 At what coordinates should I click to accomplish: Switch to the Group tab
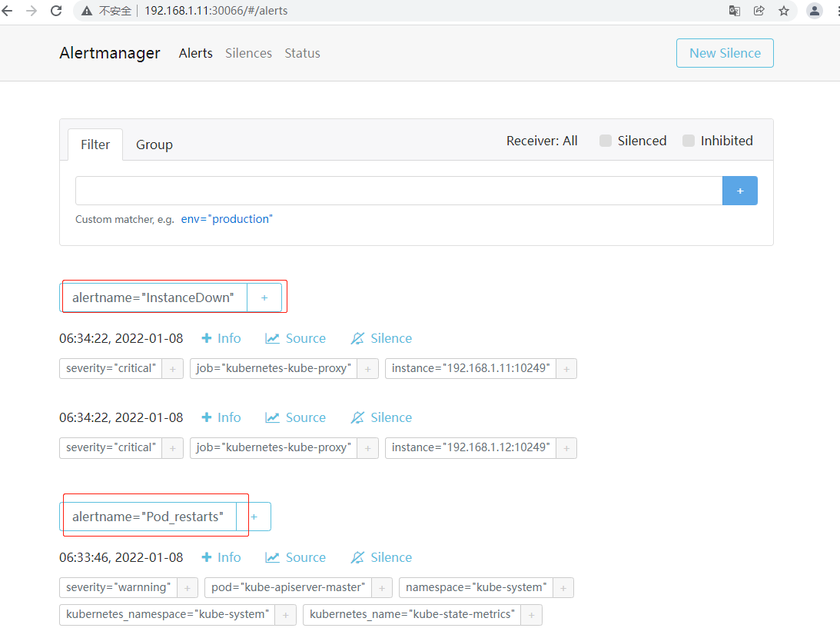tap(154, 145)
